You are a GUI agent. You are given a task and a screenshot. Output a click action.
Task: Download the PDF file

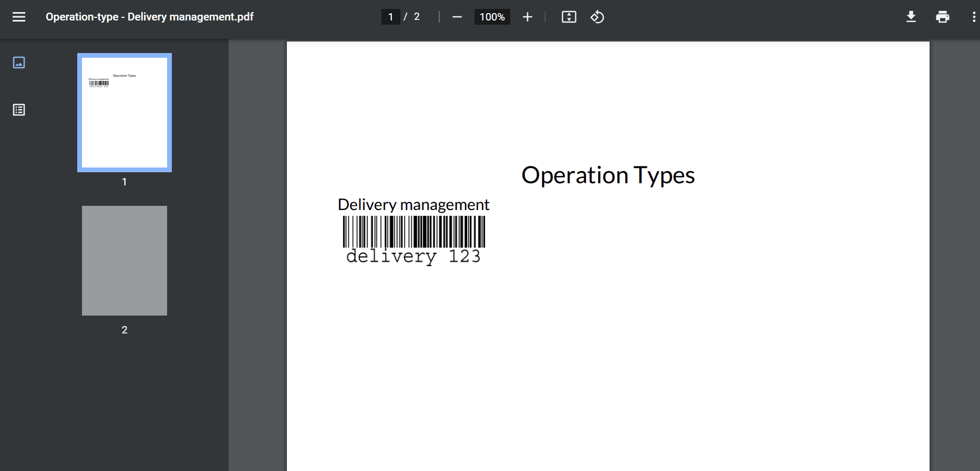911,17
